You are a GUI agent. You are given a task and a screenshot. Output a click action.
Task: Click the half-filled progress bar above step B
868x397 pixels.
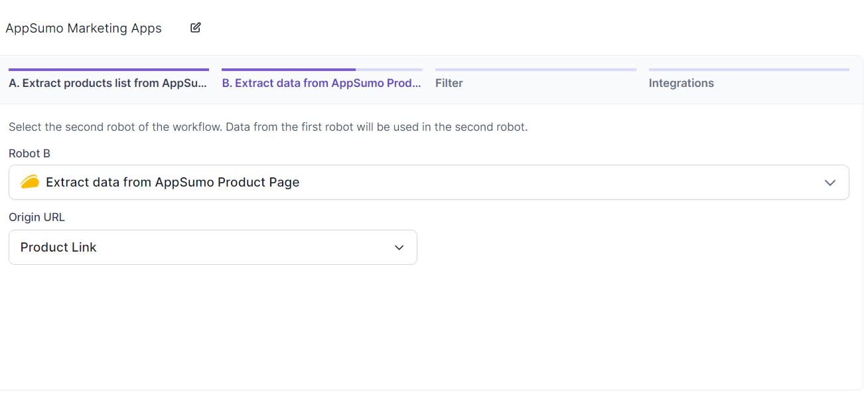pos(322,69)
